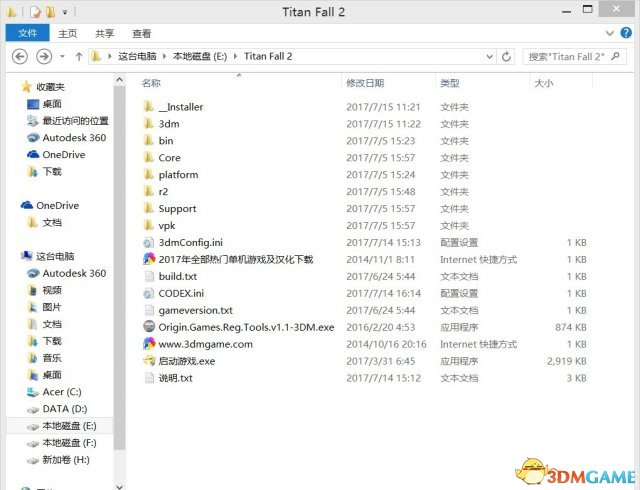
Task: Expand the 本地磁盘 (E:) breadcrumb arrow
Action: click(235, 56)
